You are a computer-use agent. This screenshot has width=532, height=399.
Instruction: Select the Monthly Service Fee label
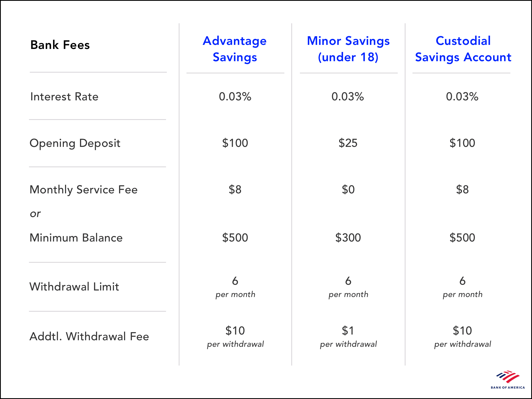coord(83,190)
